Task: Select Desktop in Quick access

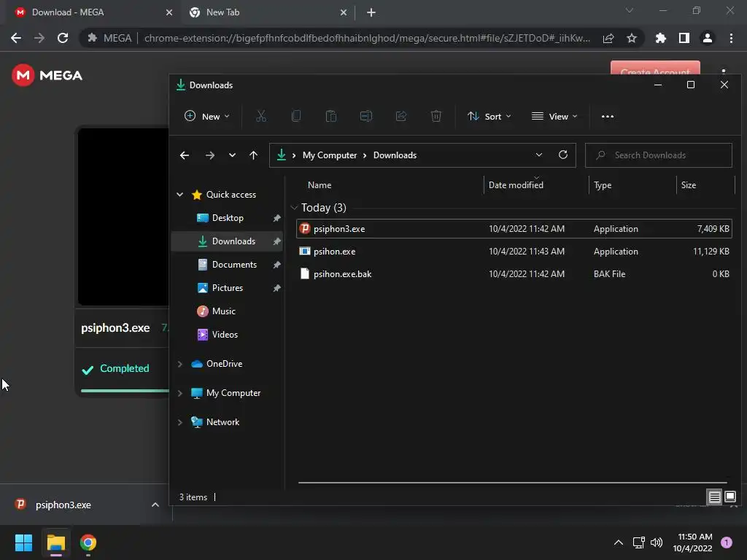Action: pos(228,218)
